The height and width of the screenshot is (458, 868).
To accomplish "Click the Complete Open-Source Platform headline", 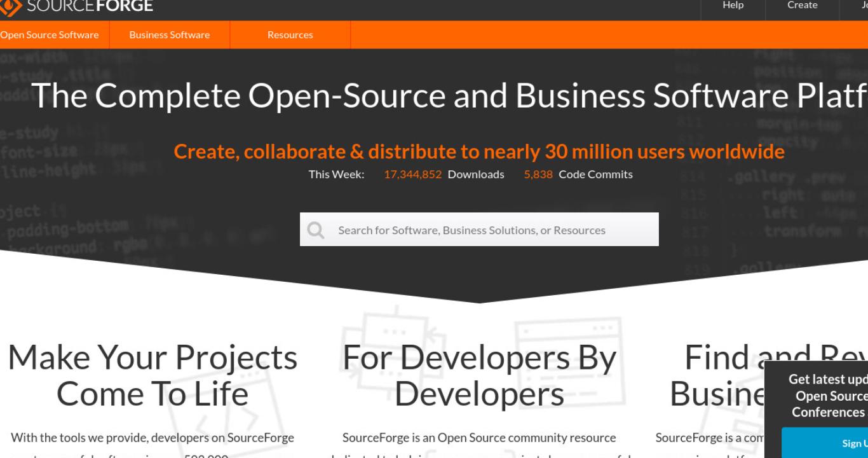I will pos(450,96).
